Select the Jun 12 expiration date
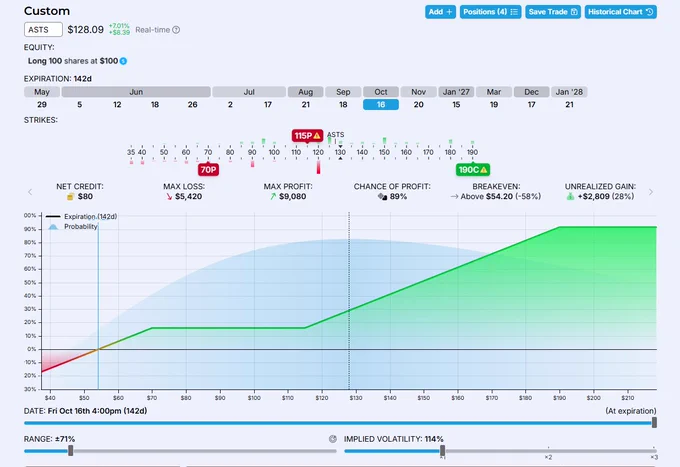 click(x=117, y=105)
